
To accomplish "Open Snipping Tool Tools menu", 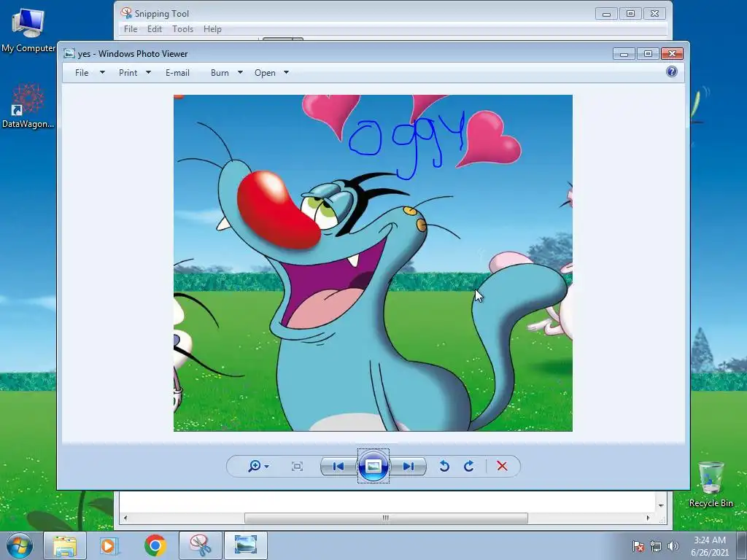I will pos(182,29).
